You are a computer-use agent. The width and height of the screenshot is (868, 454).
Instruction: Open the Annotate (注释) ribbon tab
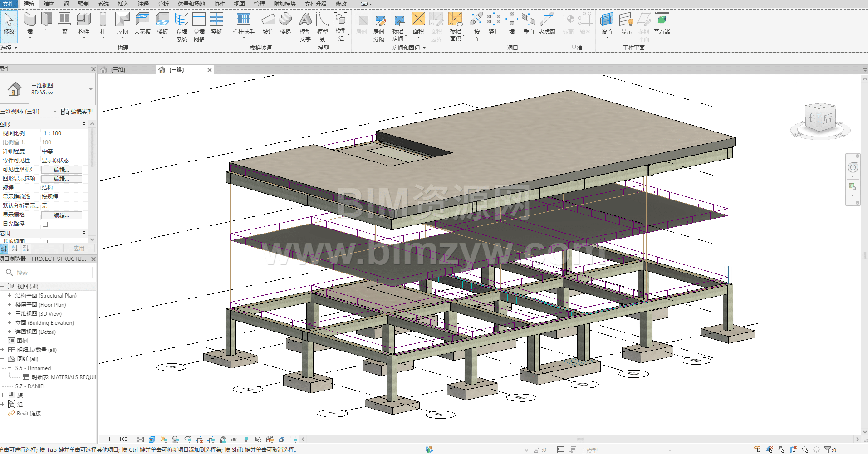coord(143,4)
